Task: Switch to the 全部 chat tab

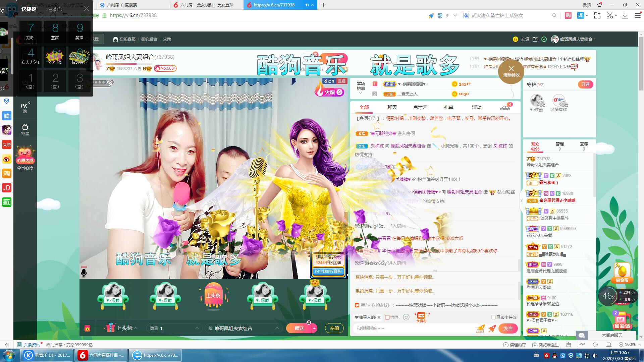Action: click(x=364, y=107)
